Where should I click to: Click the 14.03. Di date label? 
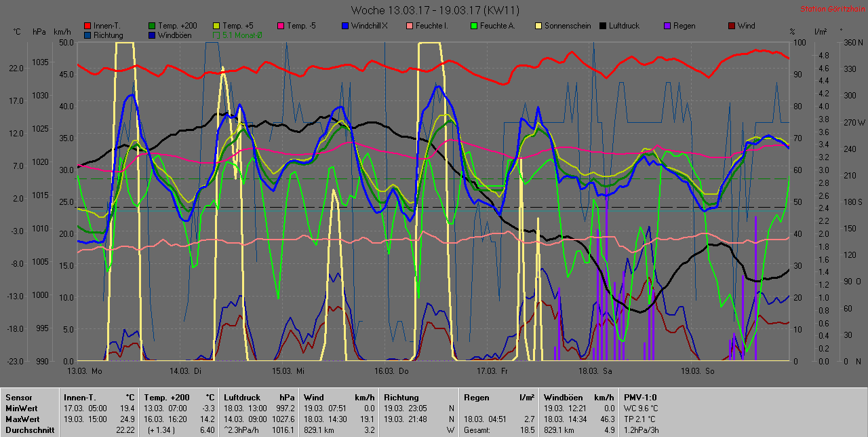point(186,371)
